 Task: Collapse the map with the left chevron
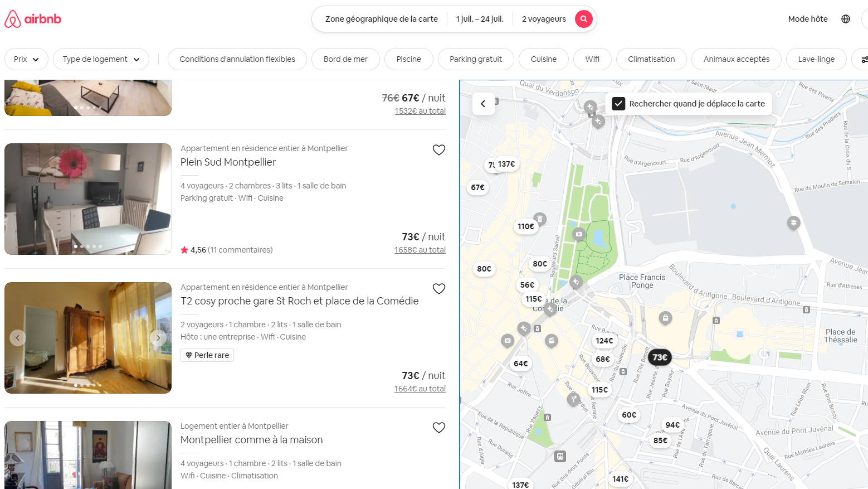tap(483, 104)
